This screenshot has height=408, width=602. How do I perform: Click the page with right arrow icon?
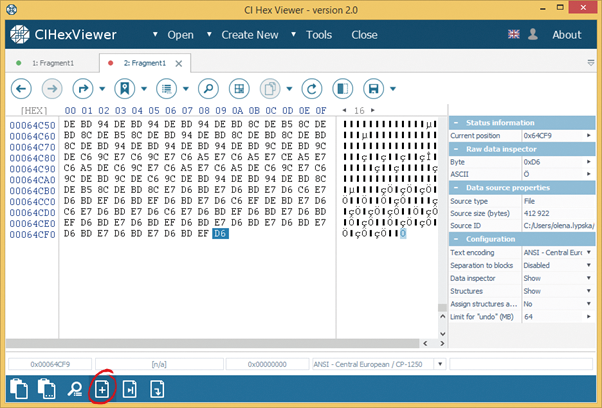pyautogui.click(x=129, y=390)
